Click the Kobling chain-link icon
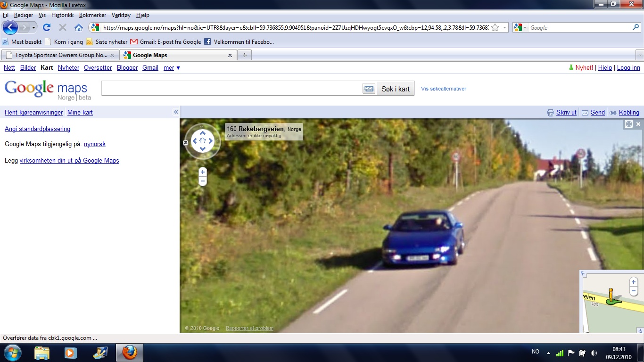 point(613,112)
